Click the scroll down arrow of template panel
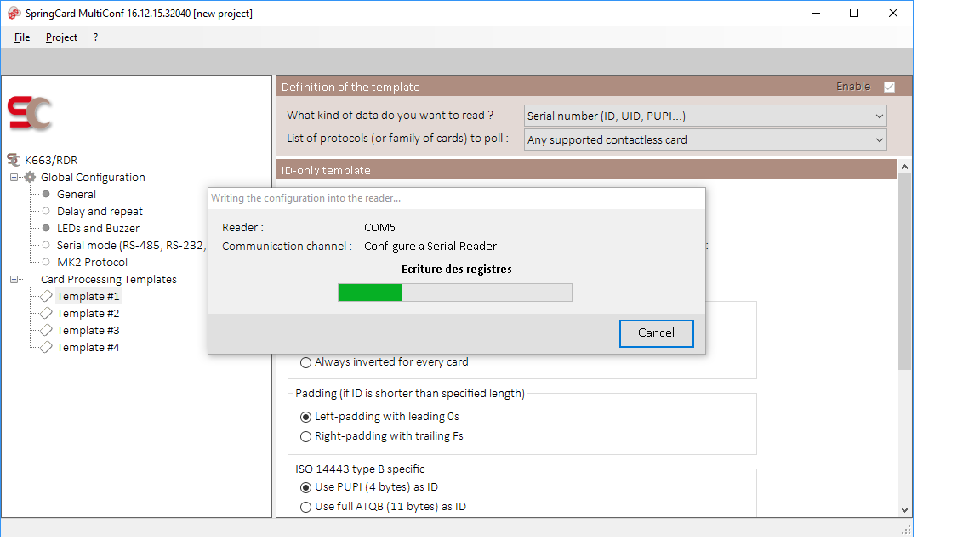Image resolution: width=980 pixels, height=551 pixels. 904,510
